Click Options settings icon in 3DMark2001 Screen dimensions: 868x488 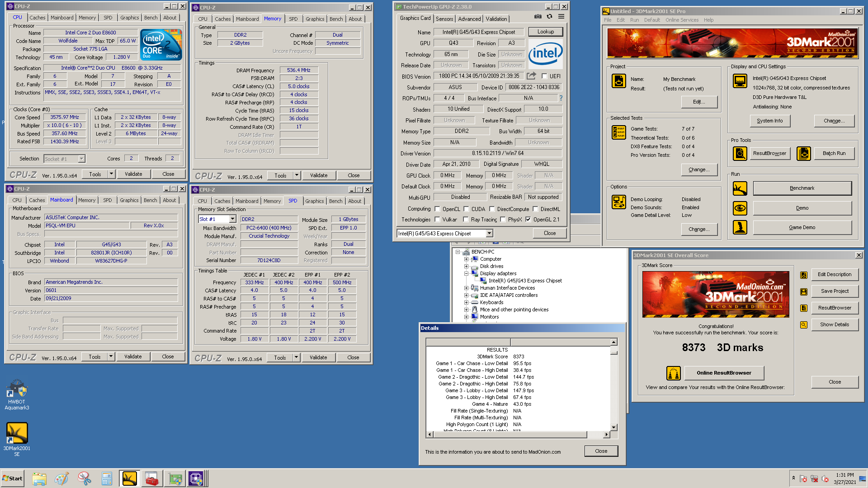point(619,202)
